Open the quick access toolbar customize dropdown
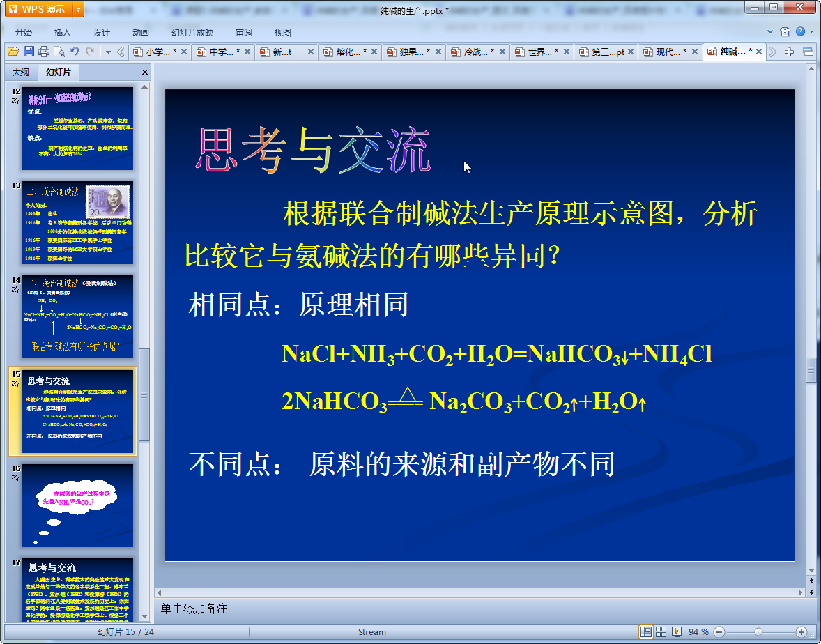Image resolution: width=821 pixels, height=644 pixels. 108,52
